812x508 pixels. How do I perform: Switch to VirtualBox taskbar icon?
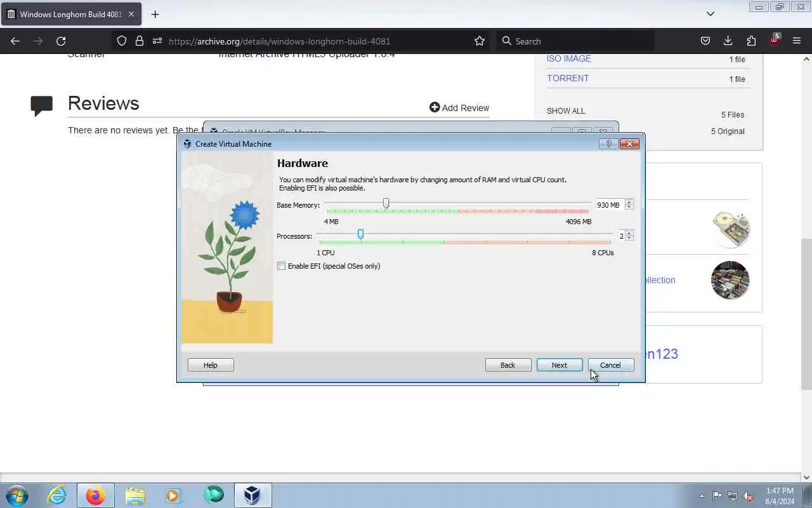(x=252, y=495)
